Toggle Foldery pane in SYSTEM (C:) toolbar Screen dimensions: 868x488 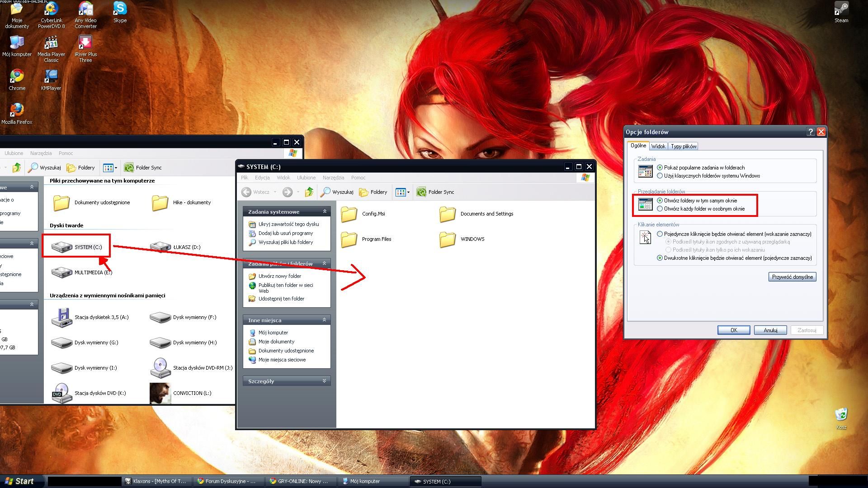pos(373,192)
